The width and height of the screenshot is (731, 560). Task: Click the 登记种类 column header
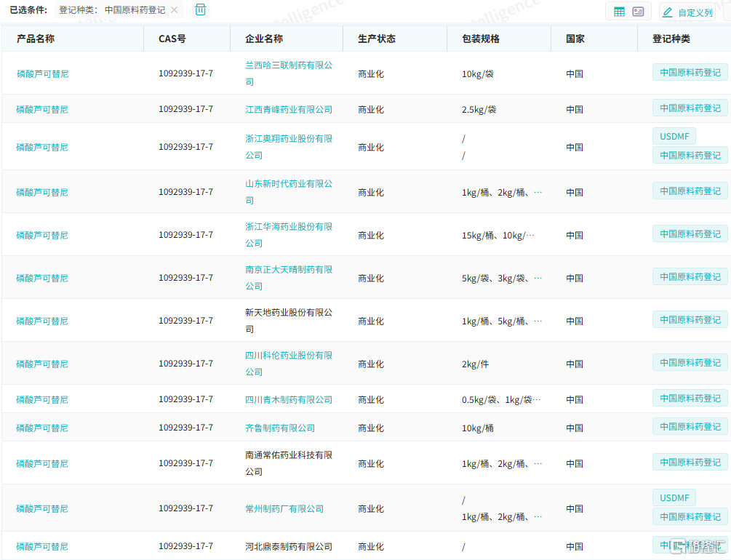(671, 39)
